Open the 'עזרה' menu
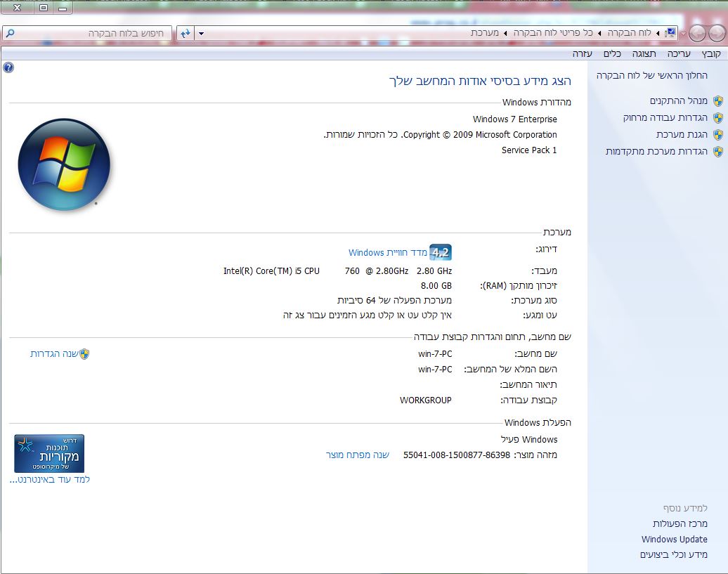Image resolution: width=728 pixels, height=574 pixels. (583, 54)
